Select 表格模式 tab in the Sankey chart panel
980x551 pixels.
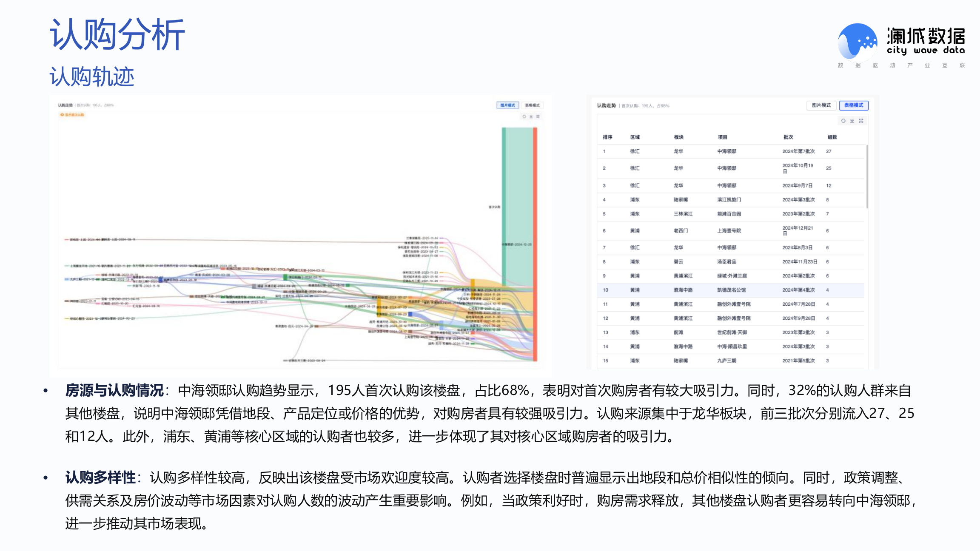532,105
